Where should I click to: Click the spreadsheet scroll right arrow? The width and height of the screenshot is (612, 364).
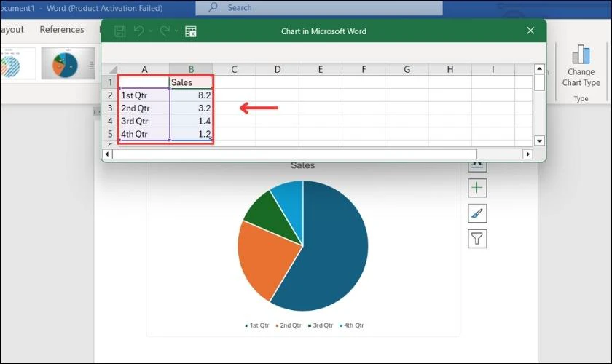[527, 154]
